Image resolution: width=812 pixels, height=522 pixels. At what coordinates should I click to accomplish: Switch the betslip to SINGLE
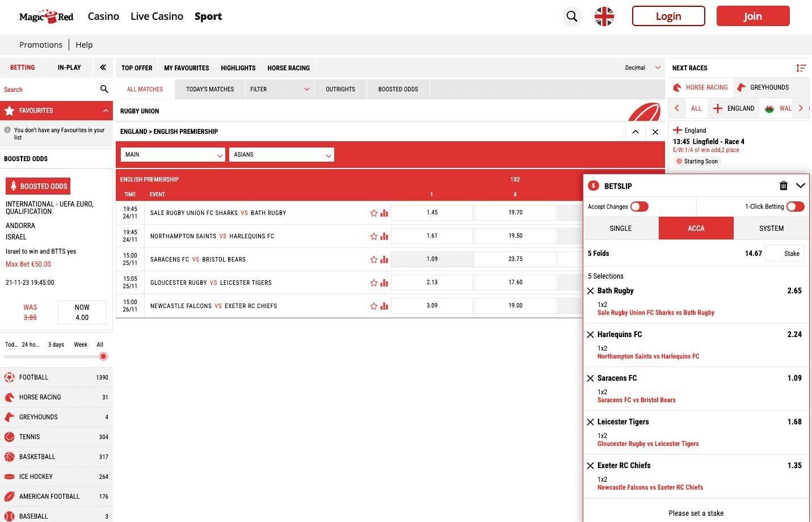pos(621,228)
